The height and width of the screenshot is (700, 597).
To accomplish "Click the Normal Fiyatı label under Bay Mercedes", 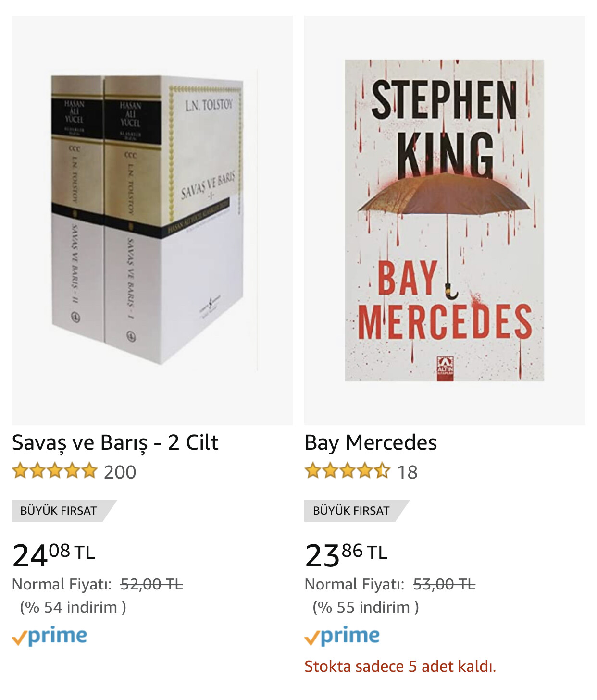I will 354,584.
